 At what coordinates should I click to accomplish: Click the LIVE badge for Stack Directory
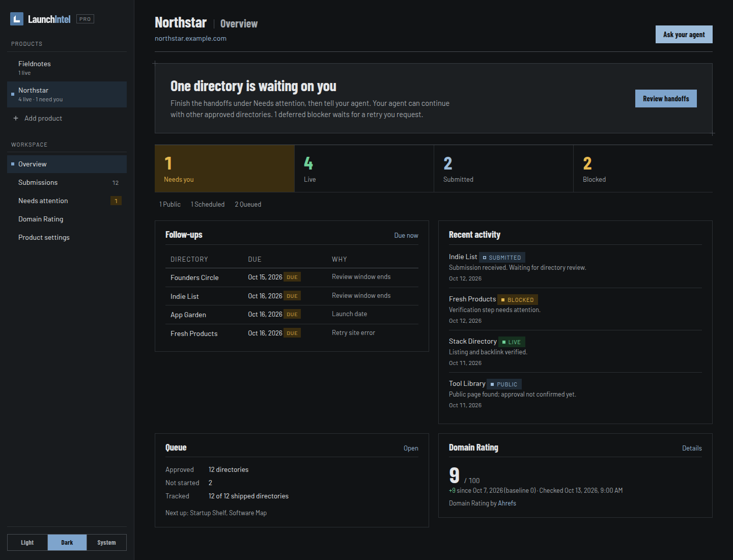512,342
